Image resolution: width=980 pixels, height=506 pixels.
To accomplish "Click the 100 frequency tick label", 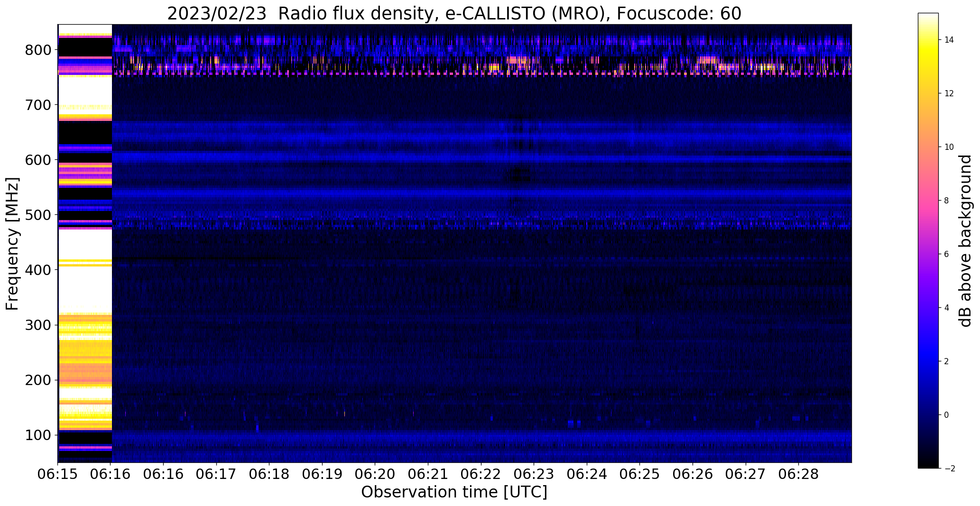I will pos(38,435).
